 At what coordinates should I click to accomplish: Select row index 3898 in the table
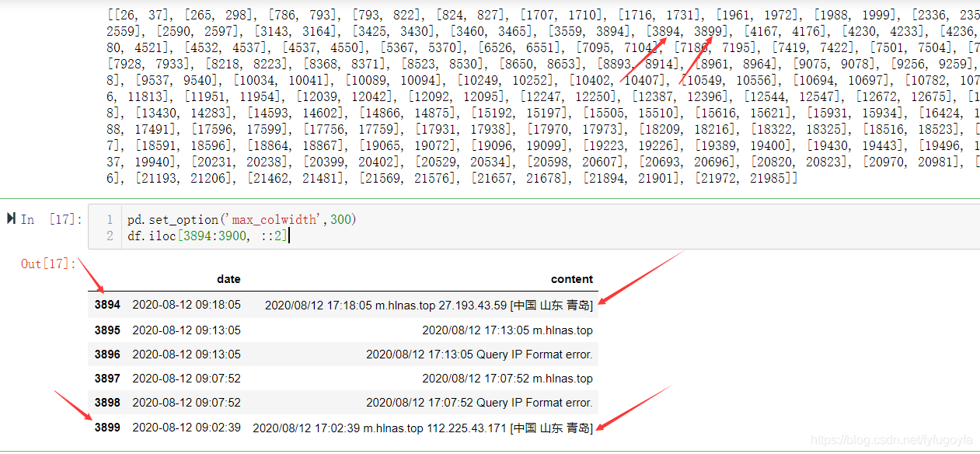click(107, 402)
